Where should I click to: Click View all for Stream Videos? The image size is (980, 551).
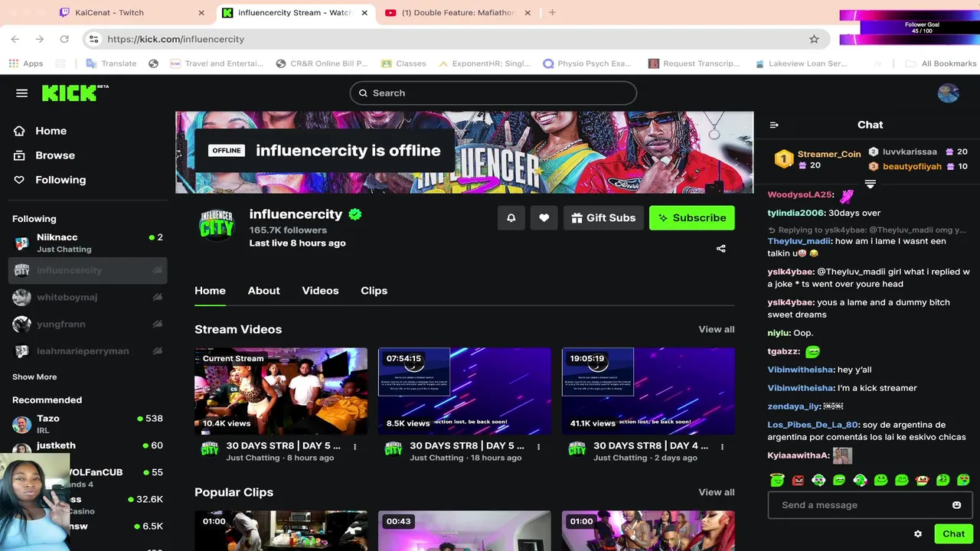[x=716, y=329]
